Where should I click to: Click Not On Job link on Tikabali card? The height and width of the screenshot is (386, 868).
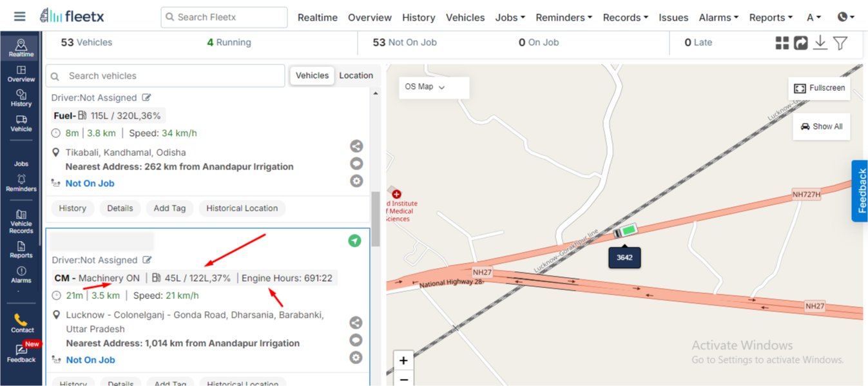[90, 184]
